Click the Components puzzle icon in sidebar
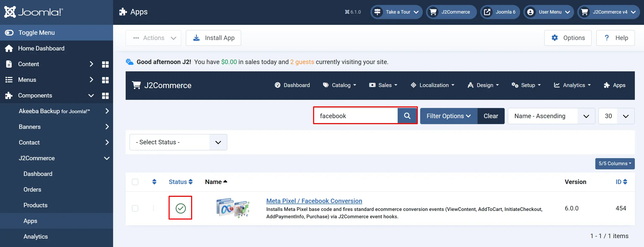The width and height of the screenshot is (644, 247). 9,95
